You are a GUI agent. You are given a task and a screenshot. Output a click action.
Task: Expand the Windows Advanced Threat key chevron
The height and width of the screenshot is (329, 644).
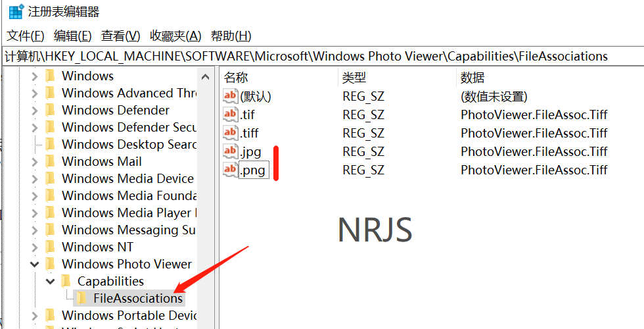(x=35, y=93)
